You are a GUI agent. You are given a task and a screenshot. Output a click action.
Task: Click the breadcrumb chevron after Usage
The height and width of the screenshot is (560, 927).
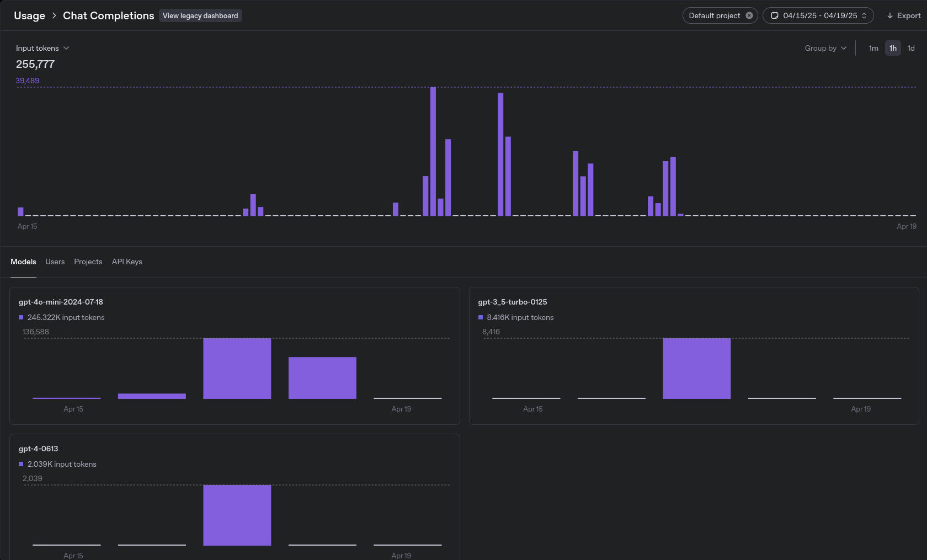click(54, 15)
